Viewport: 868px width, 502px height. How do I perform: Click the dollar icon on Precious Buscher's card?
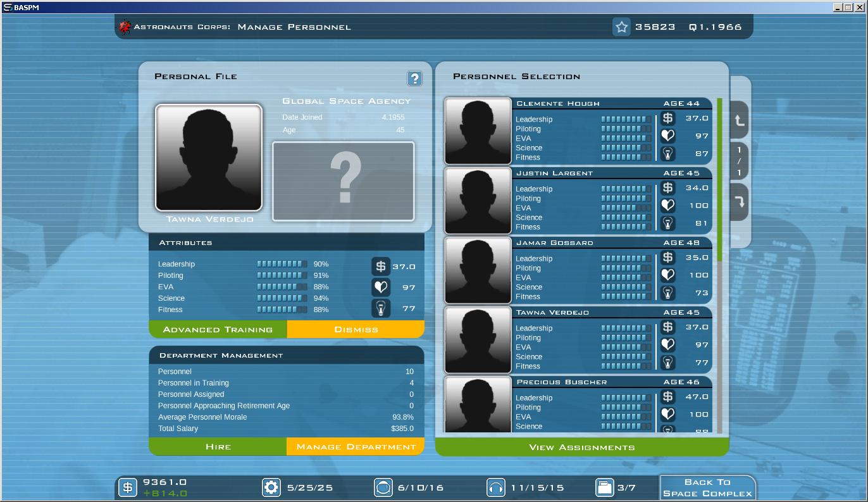click(x=667, y=397)
